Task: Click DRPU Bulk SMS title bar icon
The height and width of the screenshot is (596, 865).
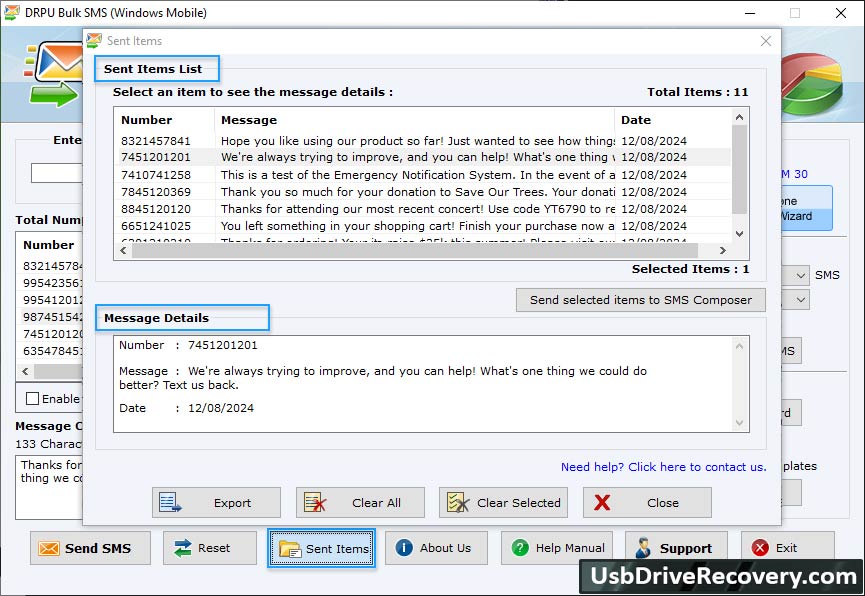Action: pos(12,13)
